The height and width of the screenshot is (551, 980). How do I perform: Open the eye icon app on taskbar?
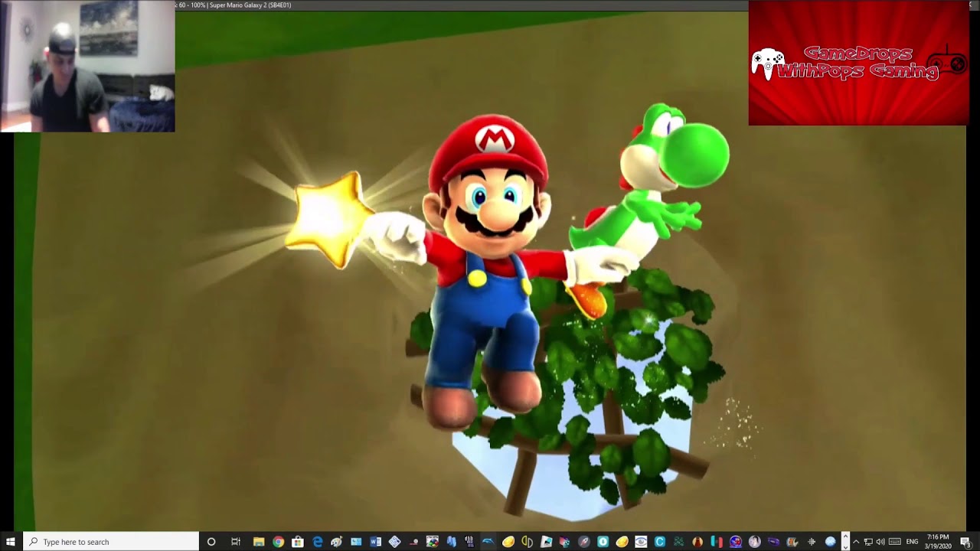641,542
